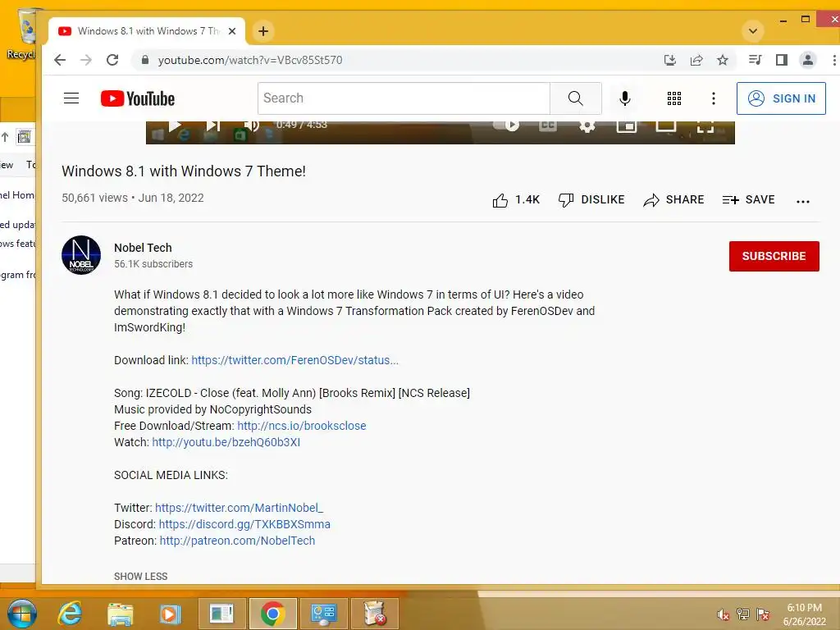Open the youtu.be/bzehQ60b3XI link

tap(226, 442)
